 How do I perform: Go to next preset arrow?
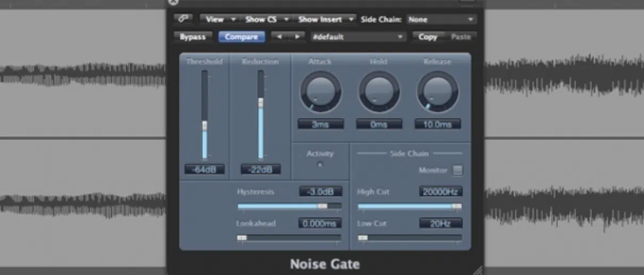pyautogui.click(x=297, y=37)
